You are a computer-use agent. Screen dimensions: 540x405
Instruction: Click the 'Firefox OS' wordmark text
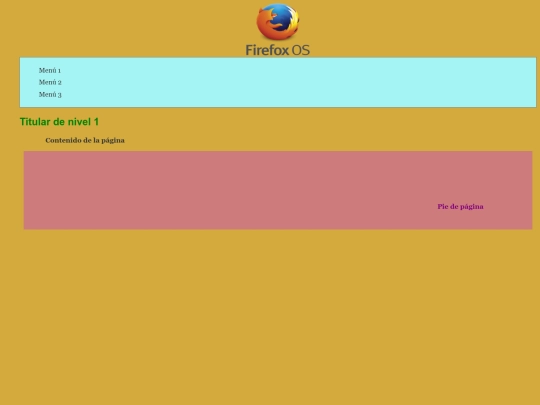[278, 50]
